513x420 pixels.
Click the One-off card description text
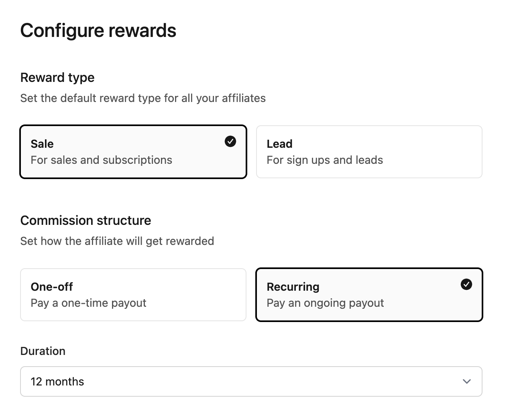pos(88,303)
